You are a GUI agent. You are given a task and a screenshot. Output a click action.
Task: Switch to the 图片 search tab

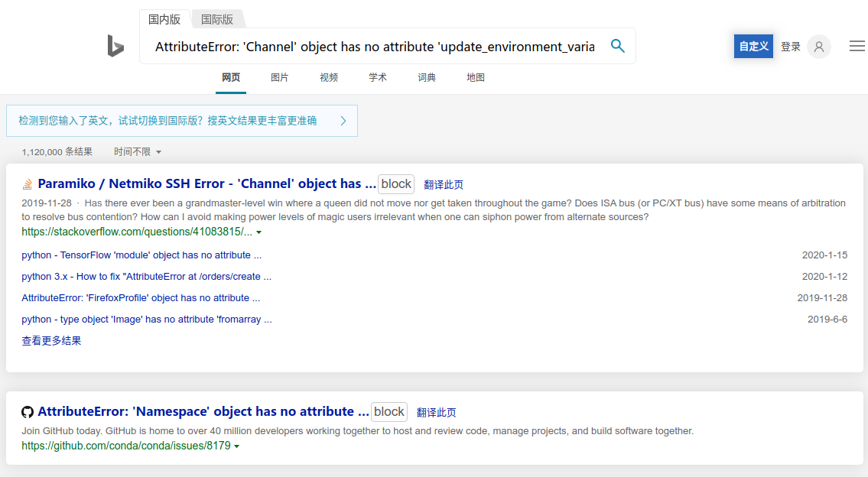280,77
